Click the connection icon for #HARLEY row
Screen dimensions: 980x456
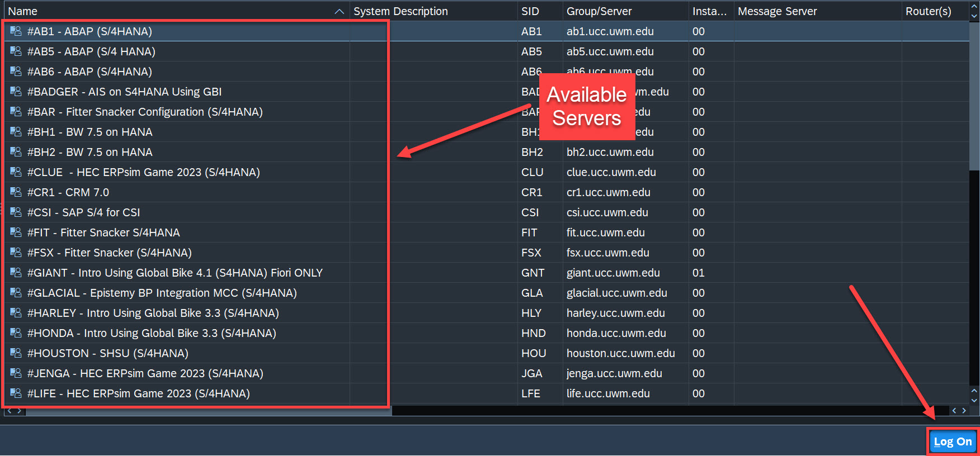pyautogui.click(x=16, y=313)
